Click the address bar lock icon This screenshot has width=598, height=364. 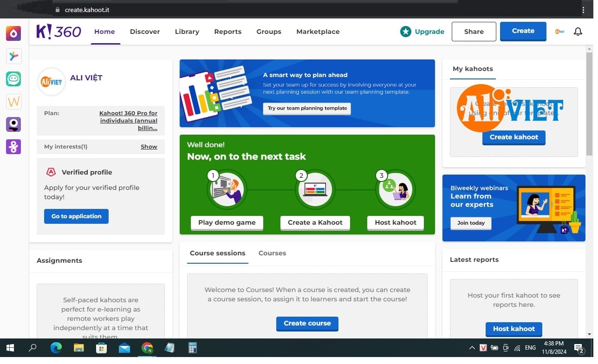tap(58, 10)
